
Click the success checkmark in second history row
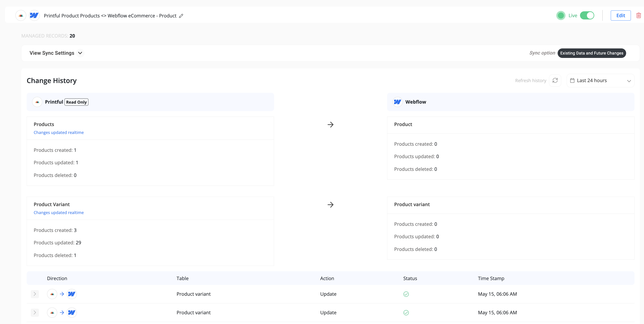(x=406, y=313)
